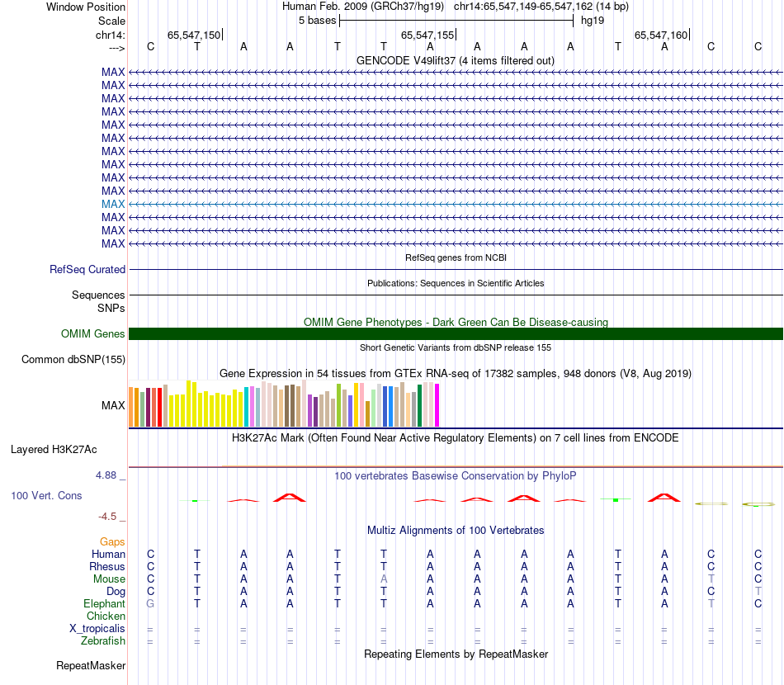Screen dimensions: 784x685
Task: Open GENCODE V49lift37 track title
Action: pyautogui.click(x=455, y=60)
